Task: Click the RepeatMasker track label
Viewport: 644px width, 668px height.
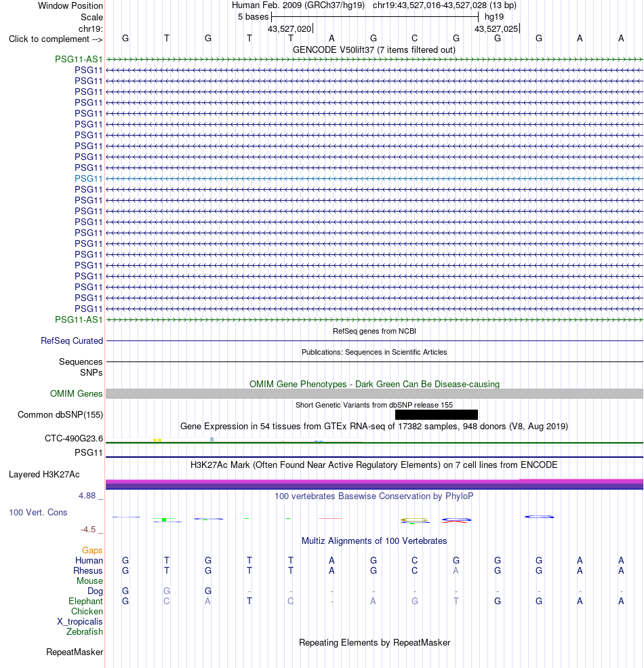Action: pos(75,652)
